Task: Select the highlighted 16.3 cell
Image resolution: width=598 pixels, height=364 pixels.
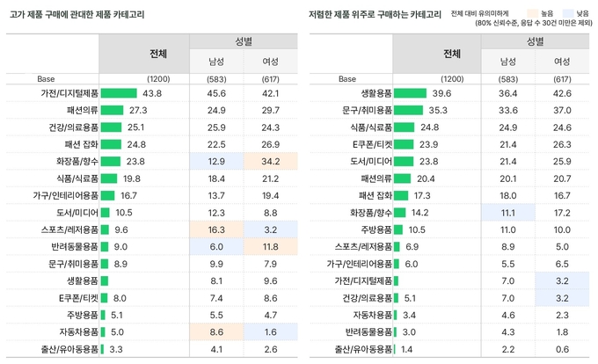Action: 216,229
